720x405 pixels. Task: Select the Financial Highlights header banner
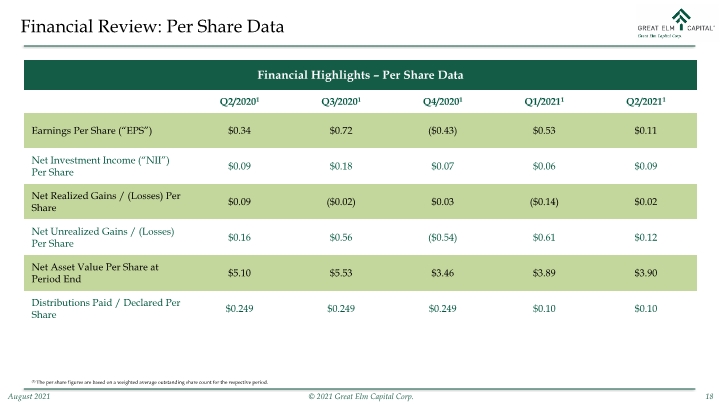360,75
